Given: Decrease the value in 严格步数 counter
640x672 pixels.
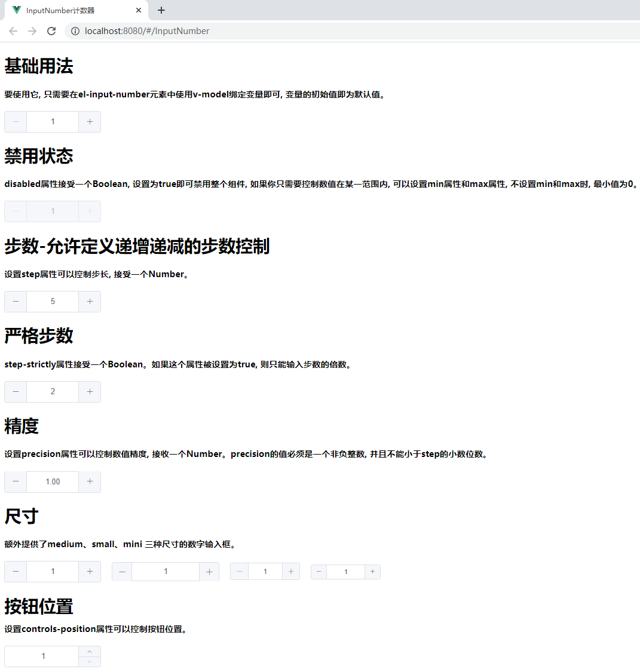Looking at the screenshot, I should pos(15,391).
